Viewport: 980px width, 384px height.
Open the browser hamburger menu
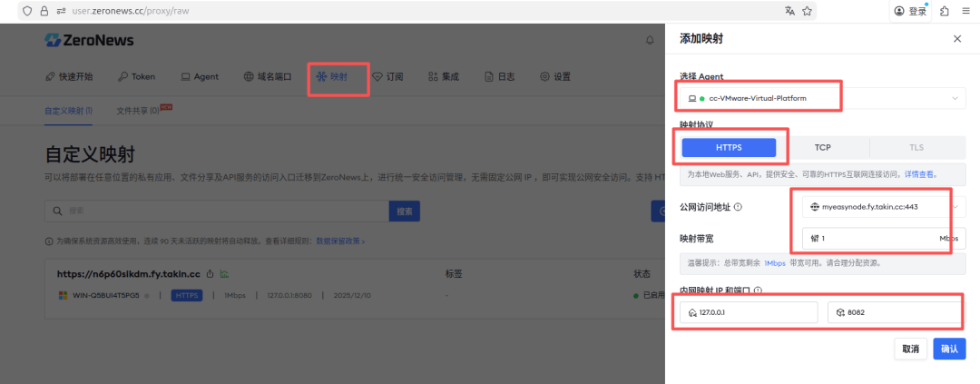(x=966, y=11)
